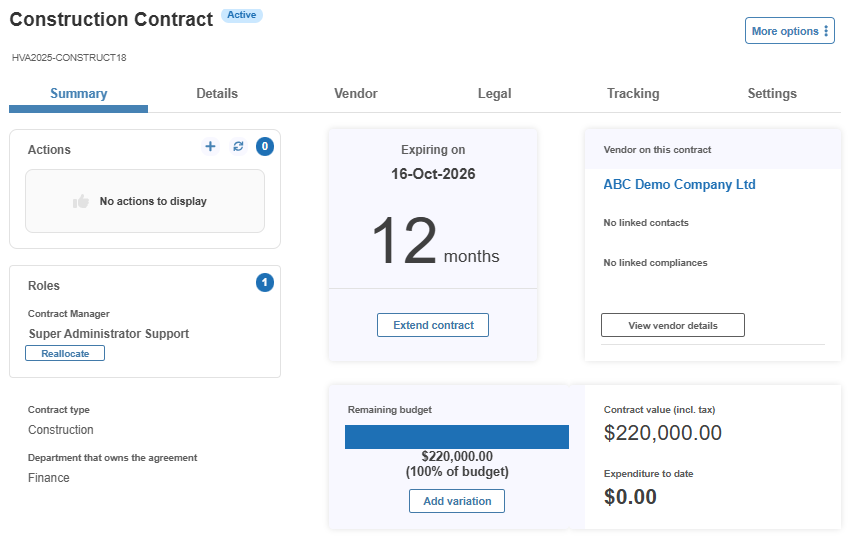855x536 pixels.
Task: Click the Active status badge
Action: [242, 15]
